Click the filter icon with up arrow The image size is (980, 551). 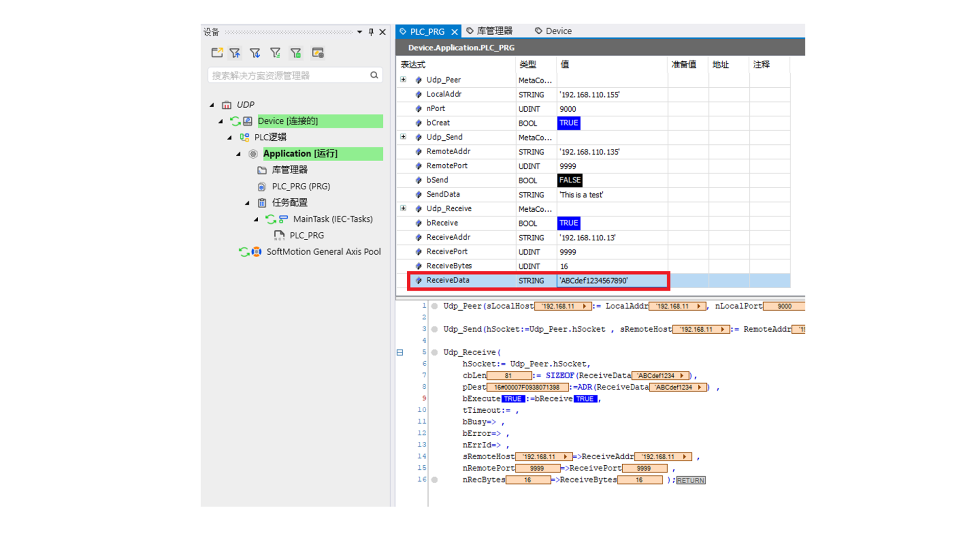[x=235, y=53]
